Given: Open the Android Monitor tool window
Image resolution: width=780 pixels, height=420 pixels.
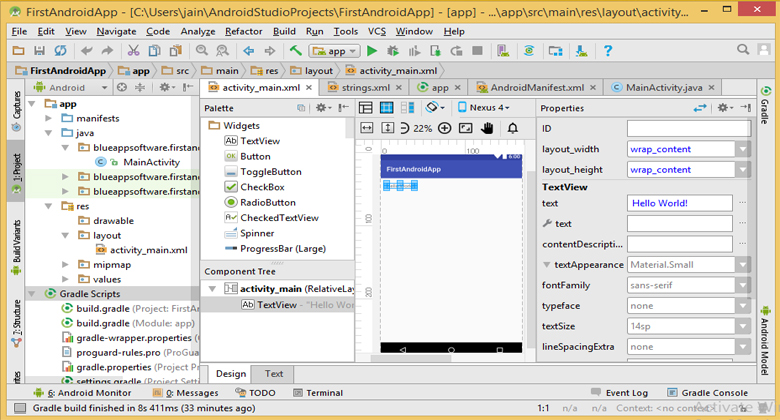Looking at the screenshot, I should click(x=83, y=393).
